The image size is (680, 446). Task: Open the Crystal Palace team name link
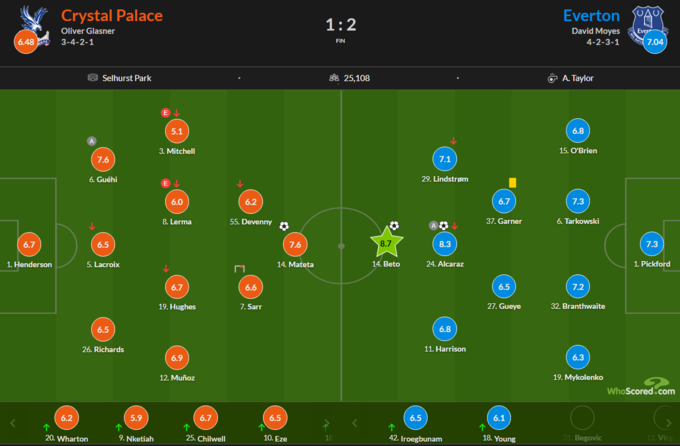pos(112,15)
